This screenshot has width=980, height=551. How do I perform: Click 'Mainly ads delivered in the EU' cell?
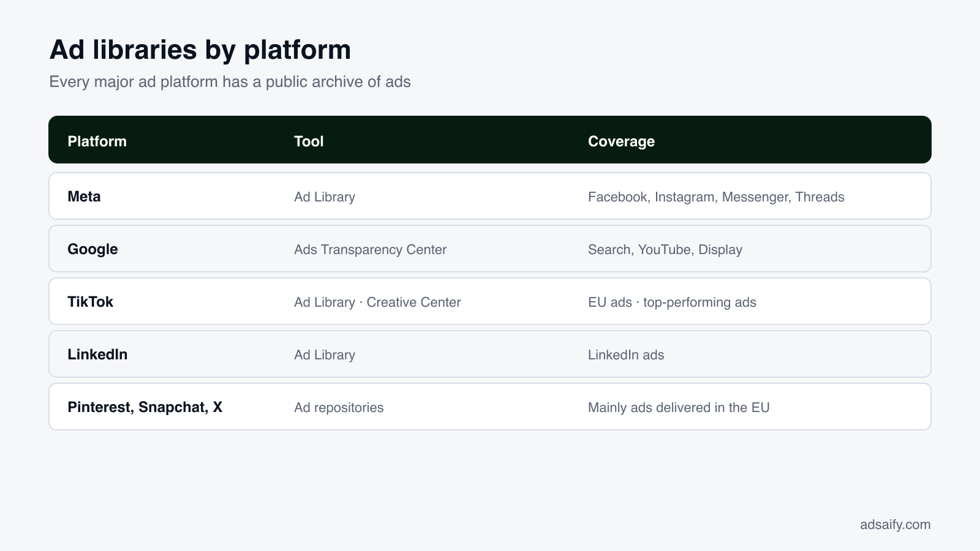coord(679,408)
